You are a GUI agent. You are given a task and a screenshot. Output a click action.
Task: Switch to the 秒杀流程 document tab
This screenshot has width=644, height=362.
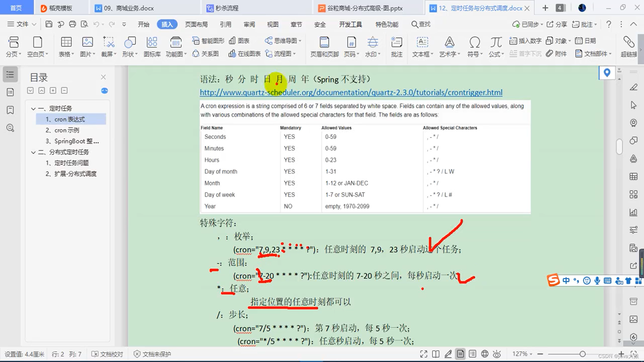click(227, 8)
